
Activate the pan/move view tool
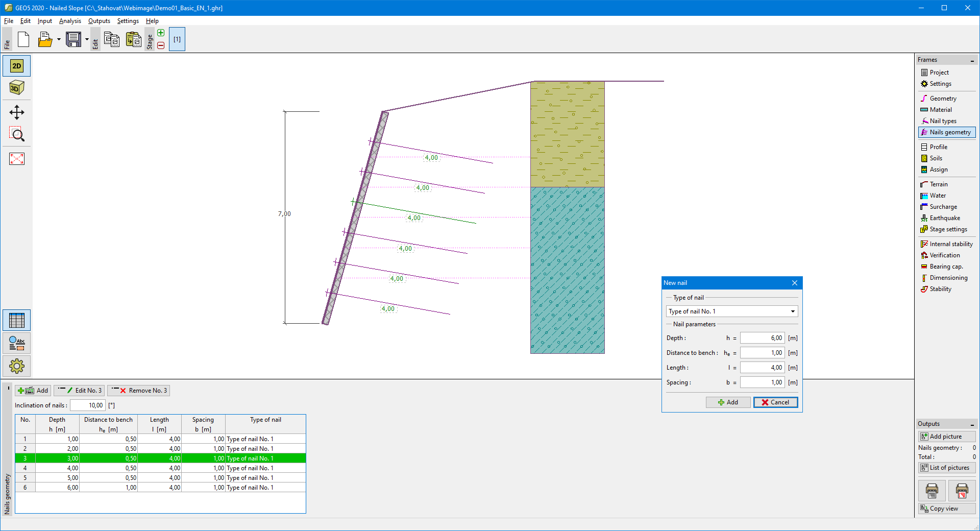click(x=17, y=112)
